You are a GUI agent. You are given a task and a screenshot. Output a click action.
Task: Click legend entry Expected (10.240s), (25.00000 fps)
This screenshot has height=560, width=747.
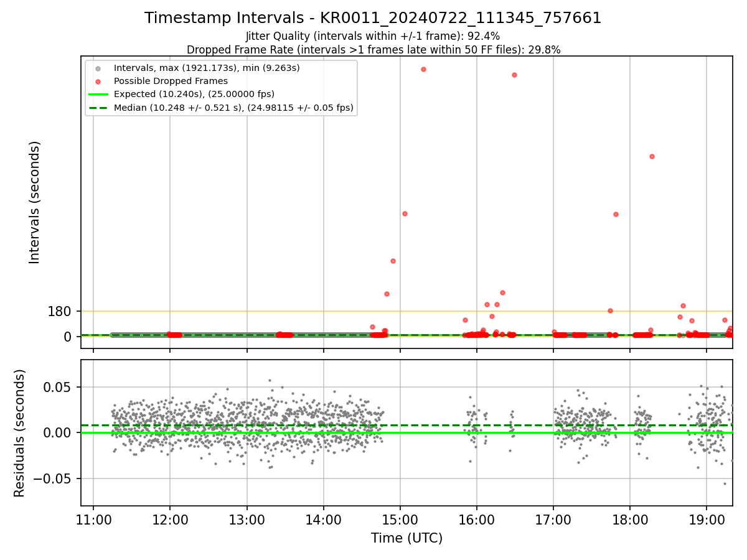[194, 94]
